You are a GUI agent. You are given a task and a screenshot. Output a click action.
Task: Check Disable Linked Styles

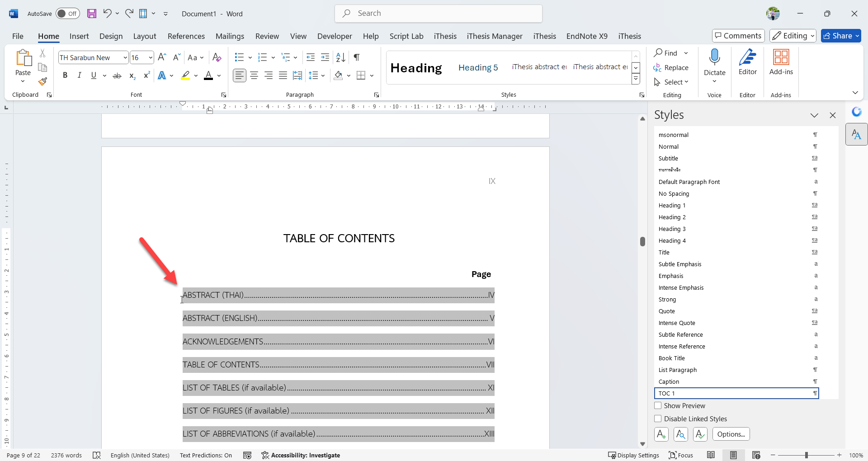tap(658, 419)
